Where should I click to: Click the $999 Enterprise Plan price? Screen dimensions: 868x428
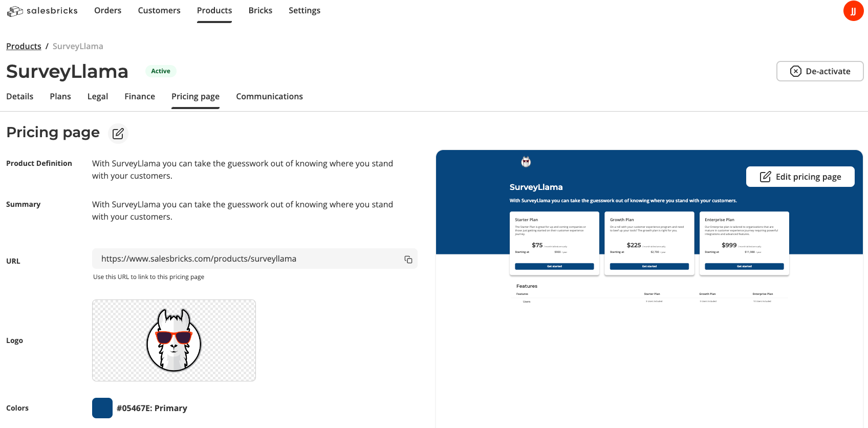[729, 245]
